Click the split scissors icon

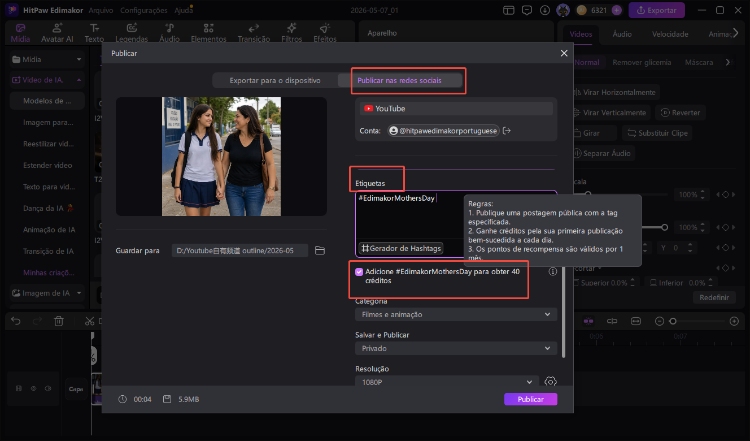89,321
